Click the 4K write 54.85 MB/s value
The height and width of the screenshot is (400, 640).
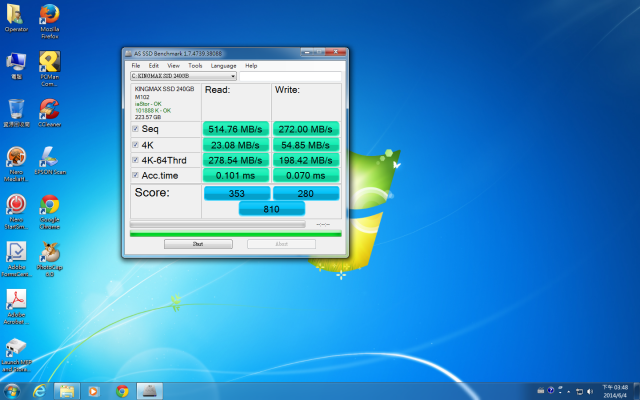click(306, 144)
